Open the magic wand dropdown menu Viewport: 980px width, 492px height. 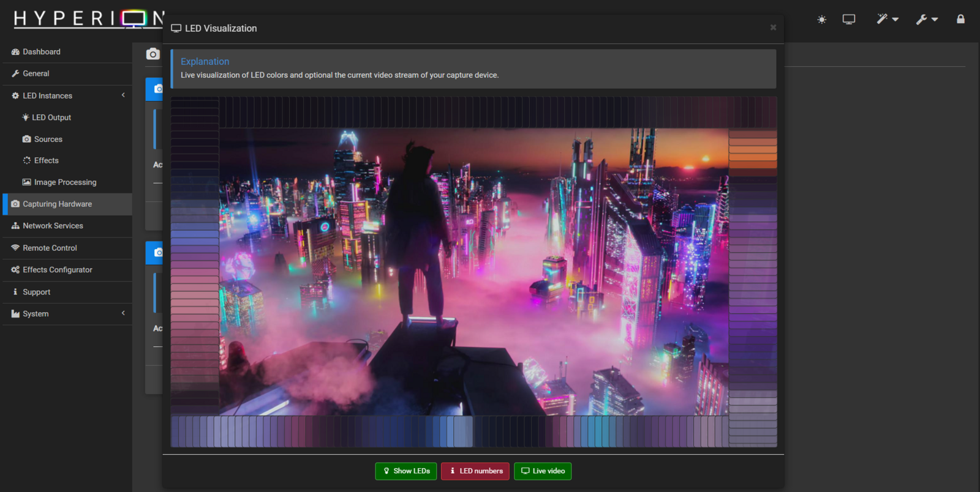click(886, 20)
